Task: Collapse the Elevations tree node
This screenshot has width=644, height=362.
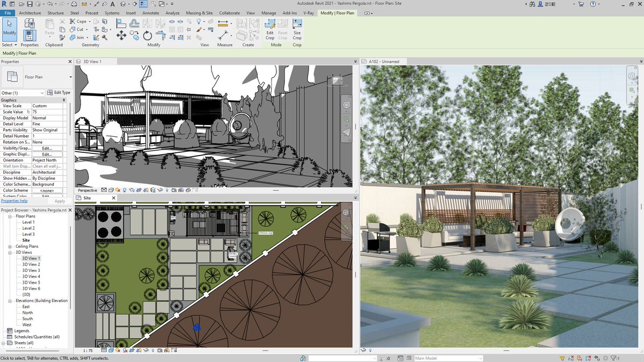Action: coord(10,301)
